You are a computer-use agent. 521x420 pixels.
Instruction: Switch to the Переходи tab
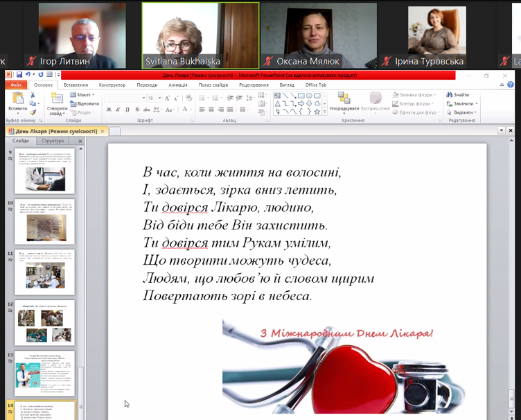pos(147,85)
